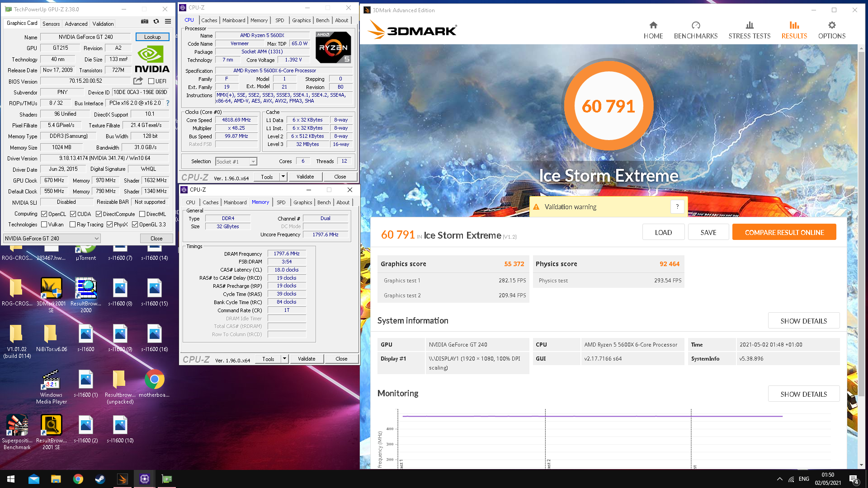This screenshot has width=868, height=488.
Task: Toggle the DirectCompute checkbox
Action: click(x=99, y=214)
